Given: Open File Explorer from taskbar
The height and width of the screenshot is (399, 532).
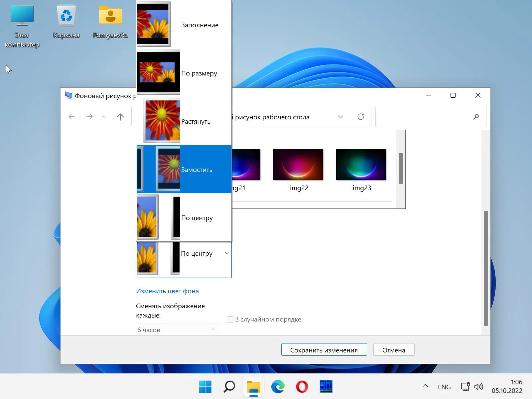Looking at the screenshot, I should point(253,387).
